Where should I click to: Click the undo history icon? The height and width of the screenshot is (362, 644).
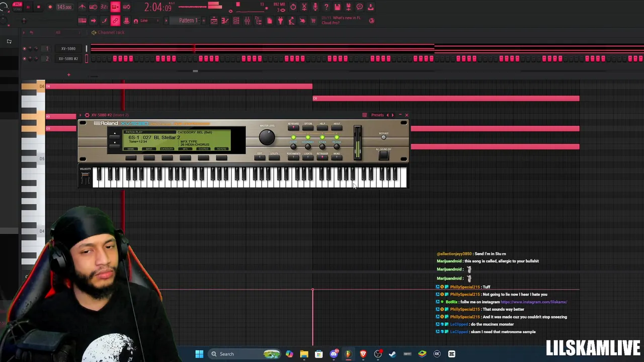coord(293,7)
